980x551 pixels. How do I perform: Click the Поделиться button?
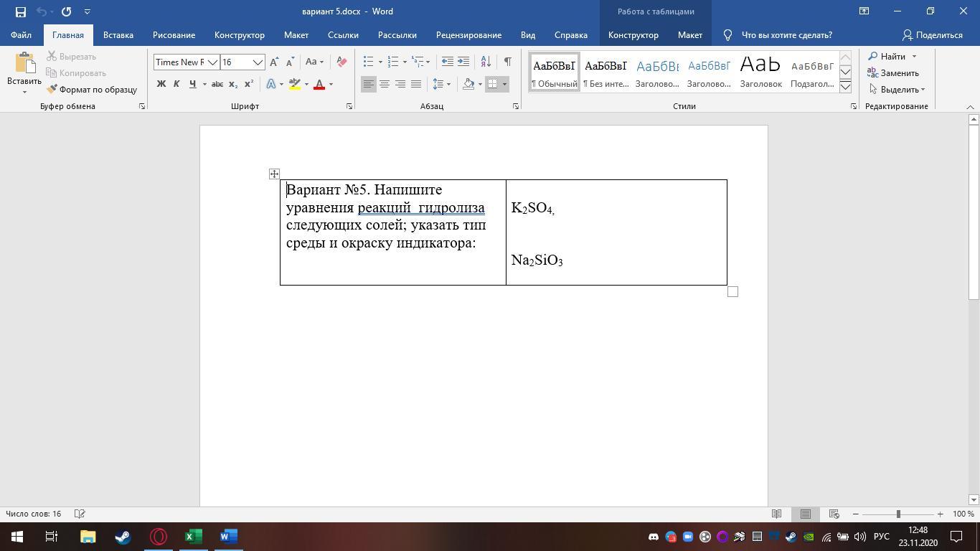click(x=933, y=35)
